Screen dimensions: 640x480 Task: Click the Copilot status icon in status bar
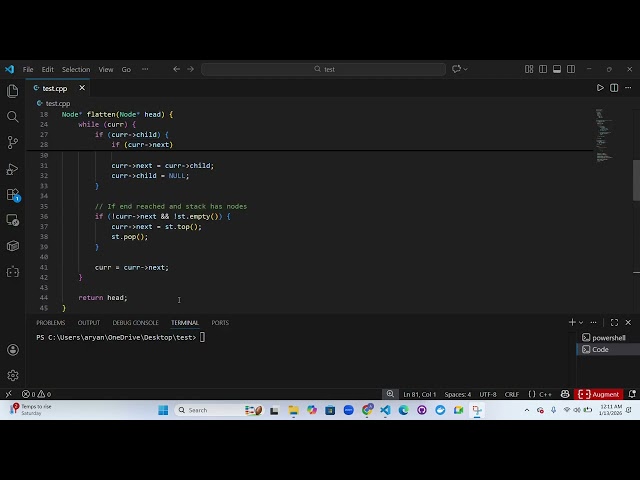[565, 394]
